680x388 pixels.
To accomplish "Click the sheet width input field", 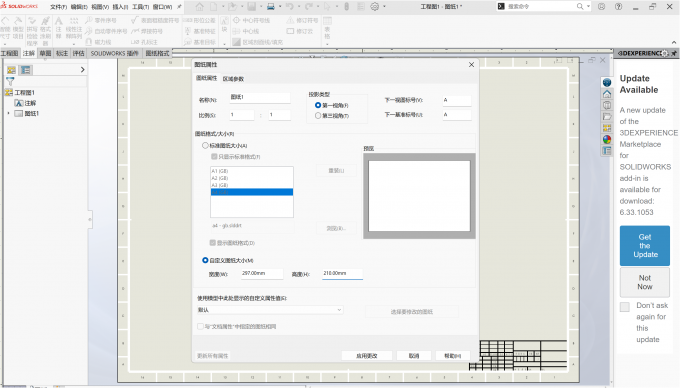I will click(x=262, y=274).
